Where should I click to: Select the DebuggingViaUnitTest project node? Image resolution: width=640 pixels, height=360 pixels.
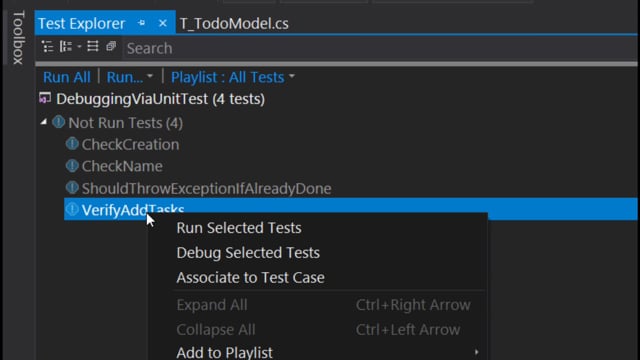pos(160,99)
